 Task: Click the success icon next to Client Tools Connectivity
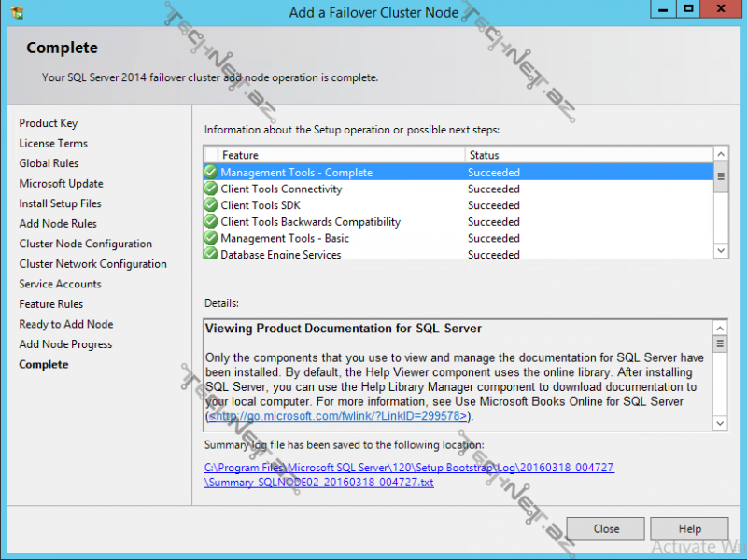click(211, 189)
